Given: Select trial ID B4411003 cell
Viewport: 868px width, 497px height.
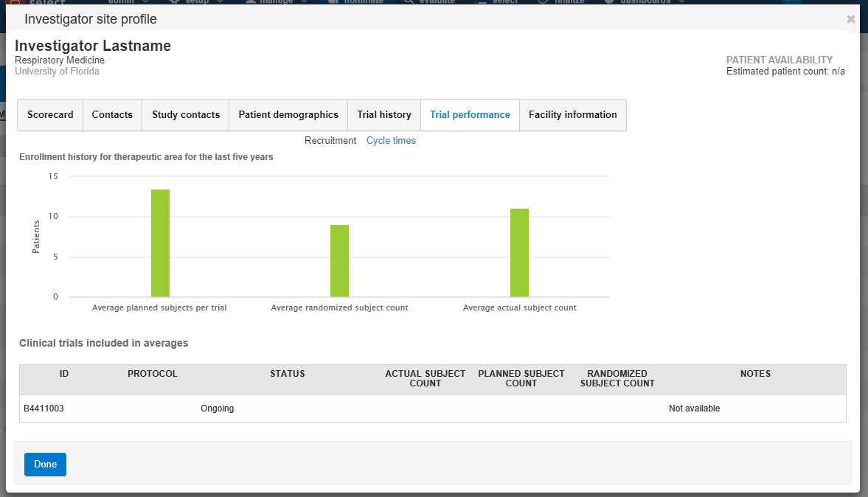Looking at the screenshot, I should click(44, 409).
